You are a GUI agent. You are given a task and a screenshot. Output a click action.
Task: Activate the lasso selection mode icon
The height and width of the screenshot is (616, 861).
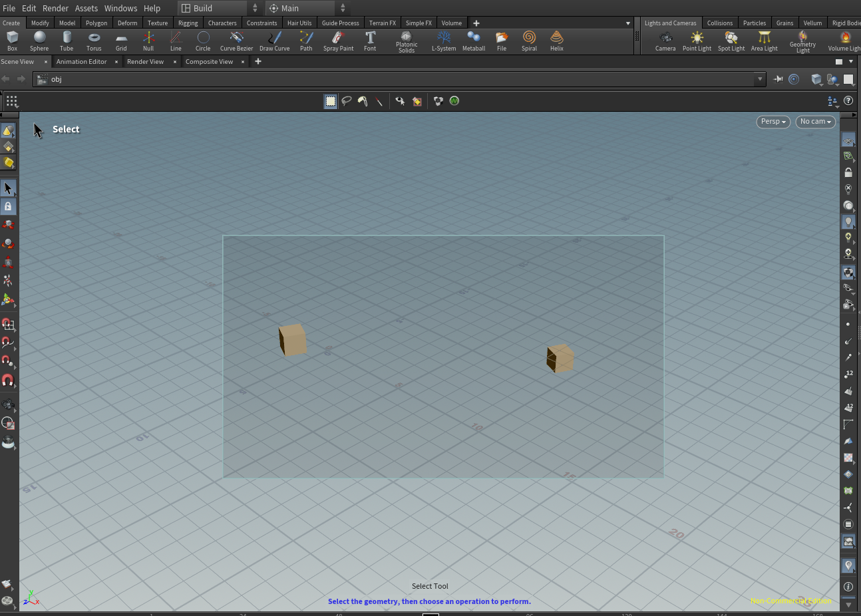347,101
